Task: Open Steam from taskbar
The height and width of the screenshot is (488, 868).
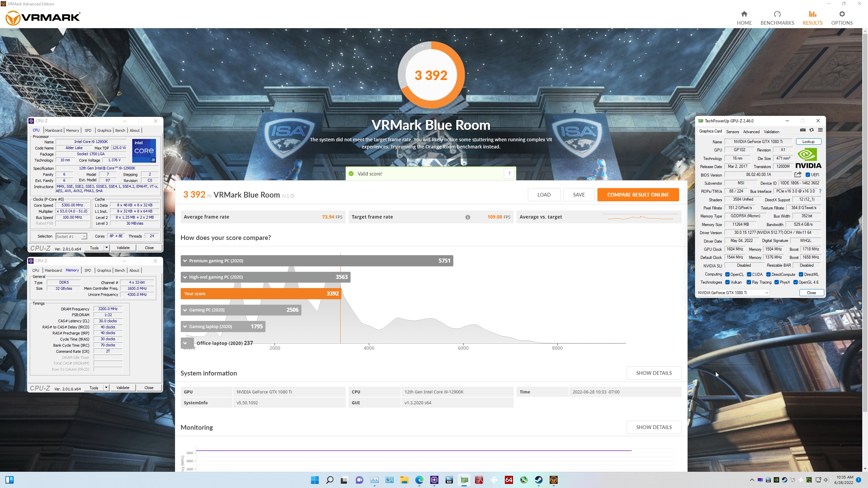Action: 539,480
